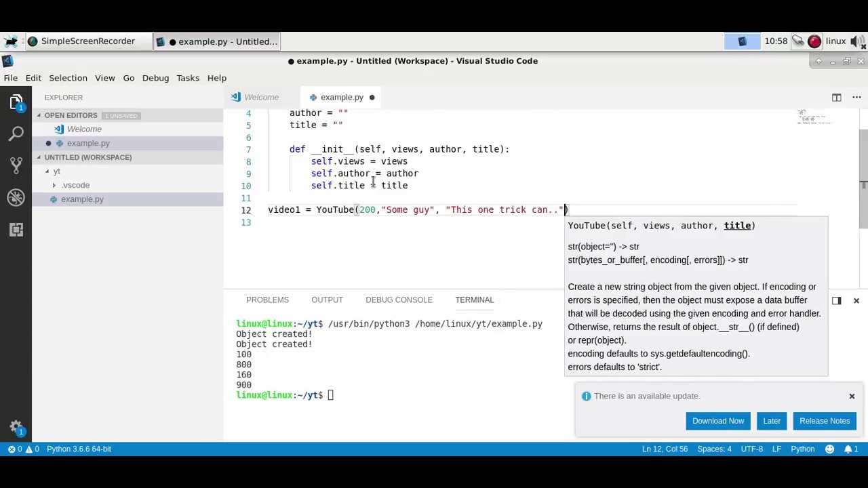Change encoding via UTF-8
This screenshot has width=868, height=488.
(x=751, y=449)
